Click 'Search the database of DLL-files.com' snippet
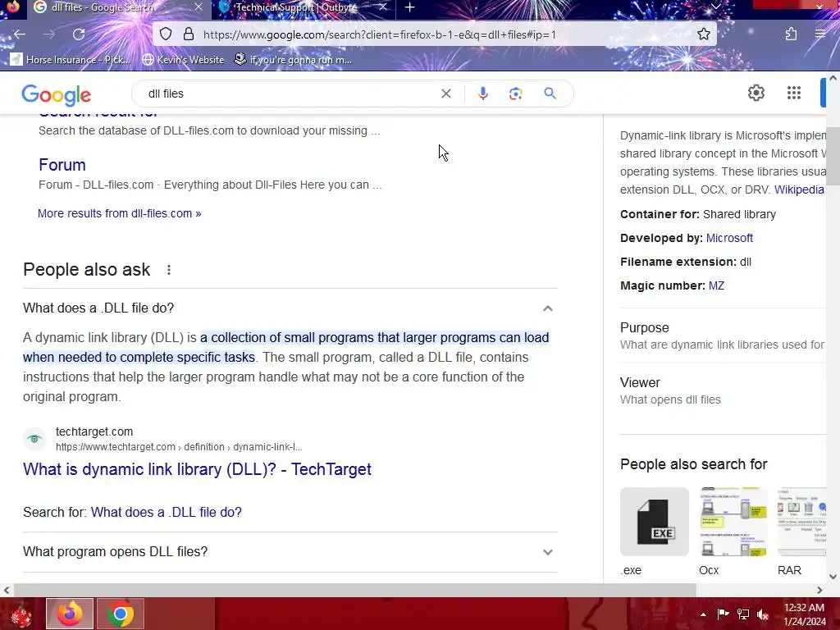This screenshot has height=630, width=840. click(209, 130)
